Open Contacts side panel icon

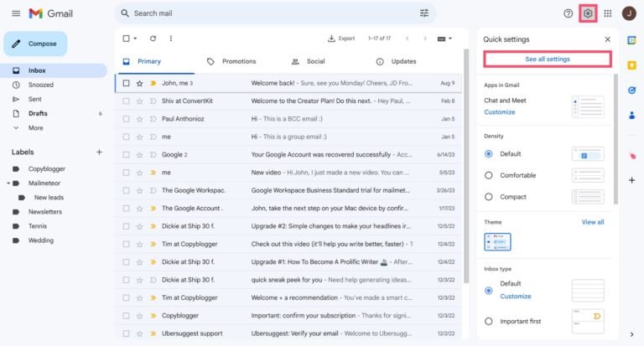pyautogui.click(x=631, y=116)
